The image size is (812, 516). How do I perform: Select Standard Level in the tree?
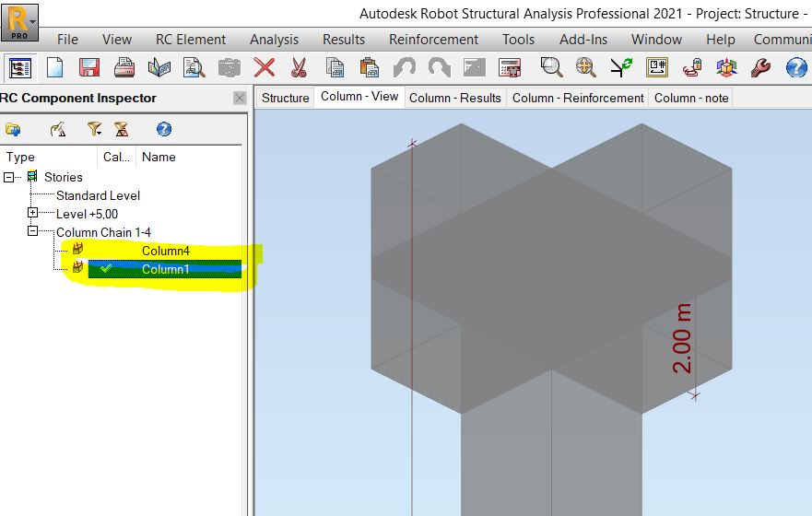click(99, 195)
